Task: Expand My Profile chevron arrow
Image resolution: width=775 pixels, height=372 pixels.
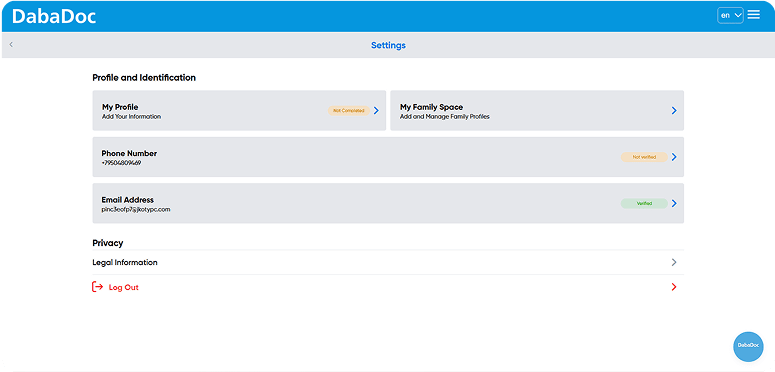Action: click(376, 111)
